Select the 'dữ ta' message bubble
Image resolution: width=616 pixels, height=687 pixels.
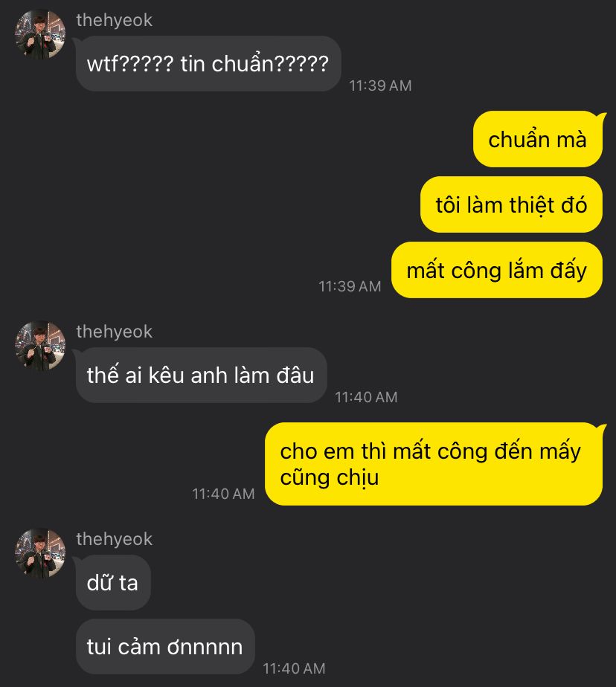(113, 582)
